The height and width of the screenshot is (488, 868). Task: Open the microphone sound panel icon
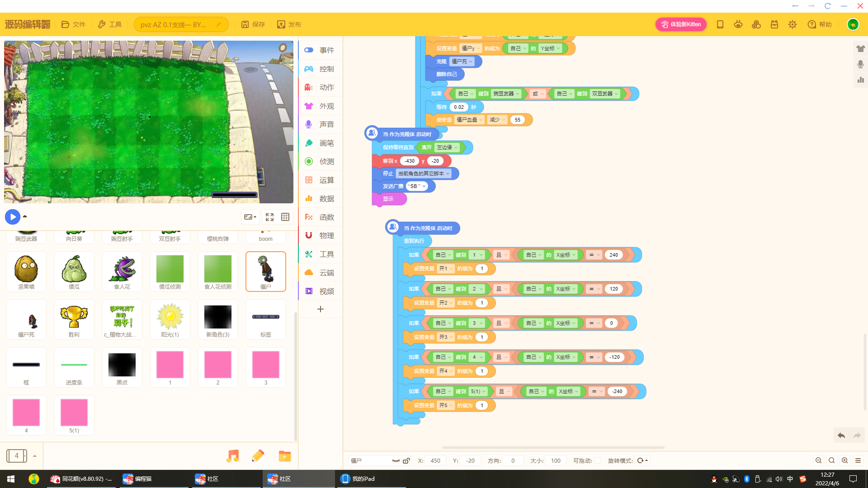pyautogui.click(x=860, y=64)
